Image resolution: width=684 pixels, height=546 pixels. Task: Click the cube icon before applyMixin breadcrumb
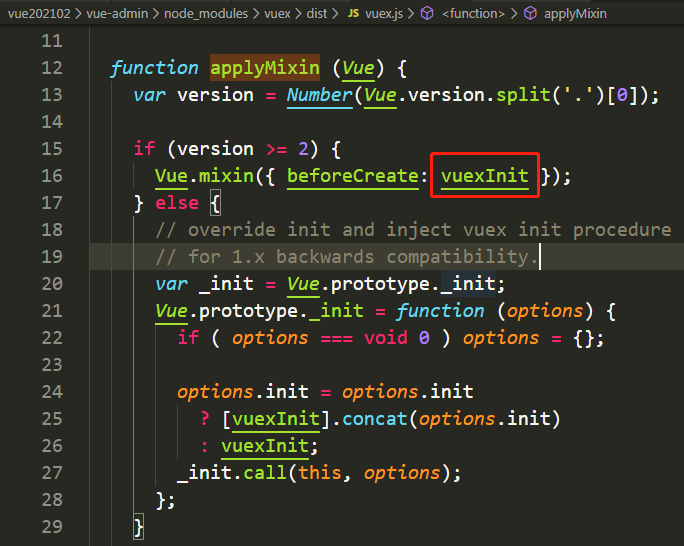tap(530, 14)
